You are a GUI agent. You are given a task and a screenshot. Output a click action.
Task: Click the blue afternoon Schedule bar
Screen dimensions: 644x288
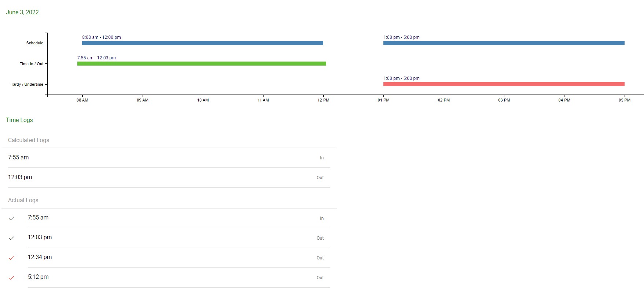pos(504,43)
